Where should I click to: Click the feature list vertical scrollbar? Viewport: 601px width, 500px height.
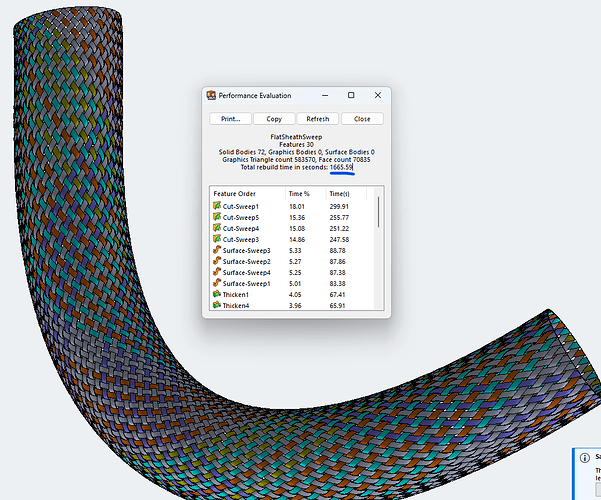378,215
